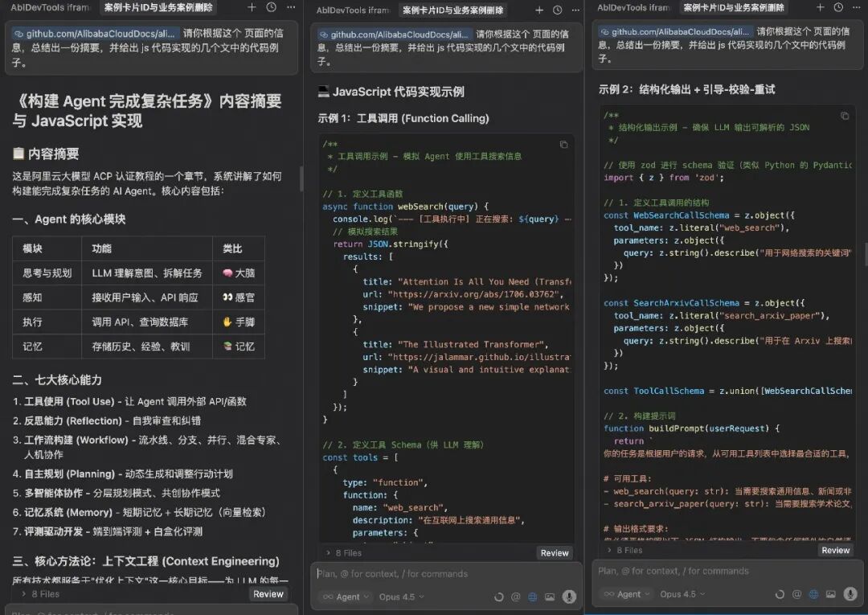Click the web globe icon in middle panel
Viewport: 868px width, 615px height.
pyautogui.click(x=533, y=597)
